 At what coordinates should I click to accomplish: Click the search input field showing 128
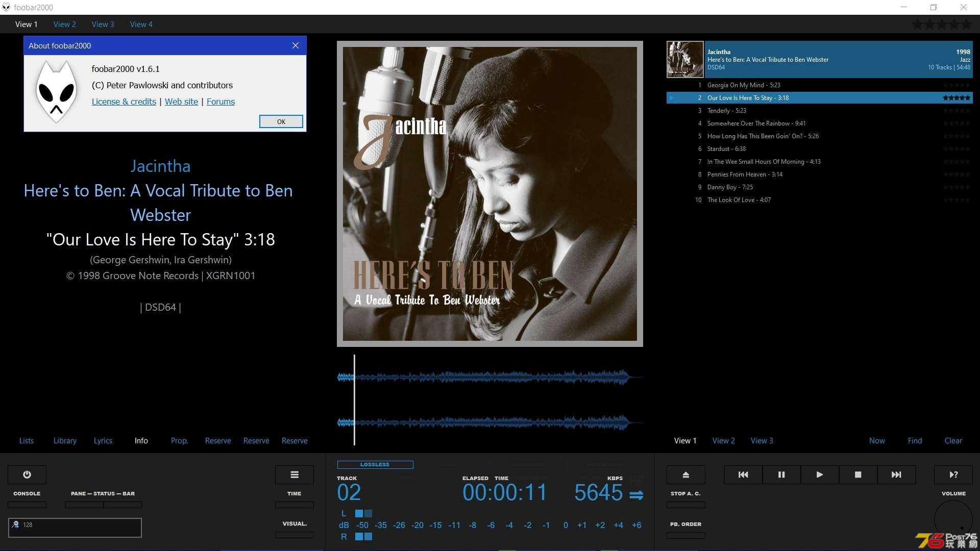(75, 528)
